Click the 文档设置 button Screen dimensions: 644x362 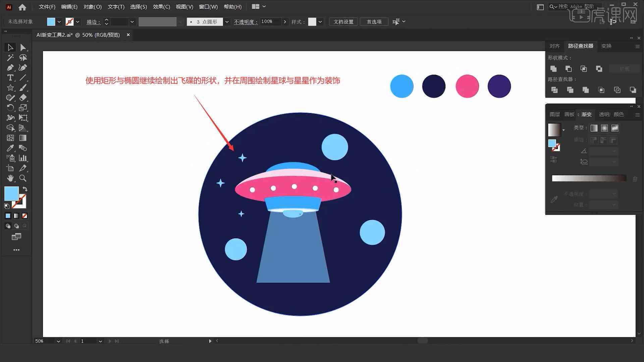[344, 21]
